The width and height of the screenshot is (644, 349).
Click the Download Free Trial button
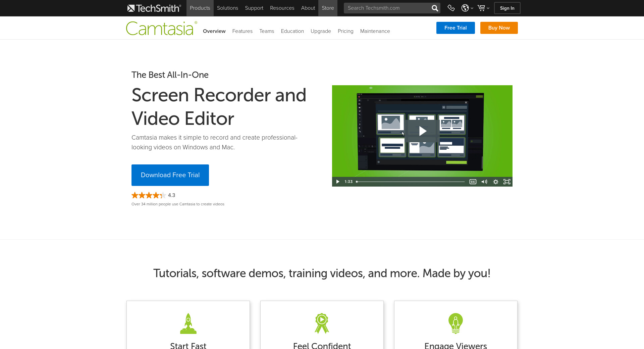(x=170, y=175)
